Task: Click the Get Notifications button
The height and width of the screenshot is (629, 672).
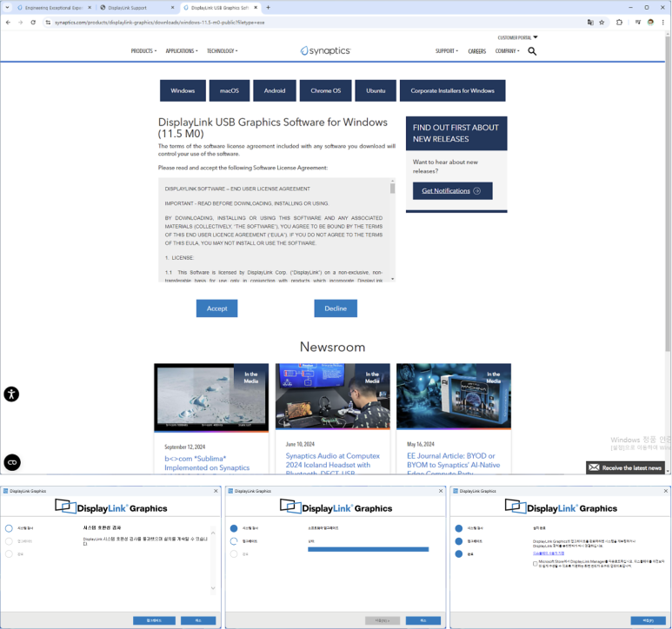Action: click(453, 190)
